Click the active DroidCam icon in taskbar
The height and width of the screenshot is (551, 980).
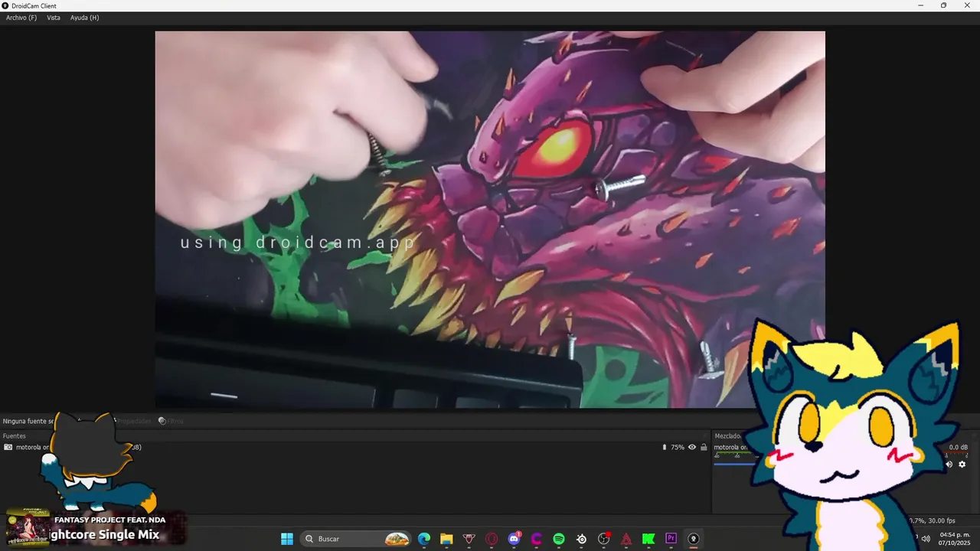pos(694,539)
